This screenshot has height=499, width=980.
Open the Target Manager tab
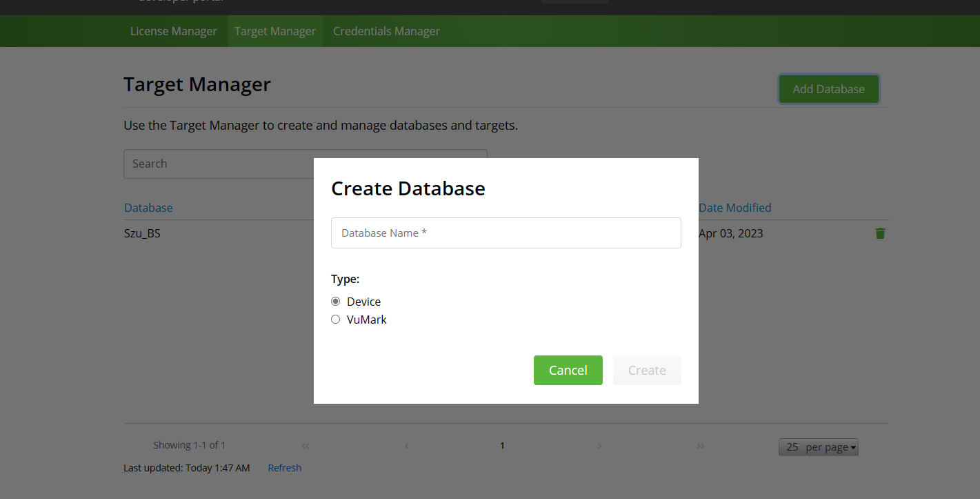[275, 31]
